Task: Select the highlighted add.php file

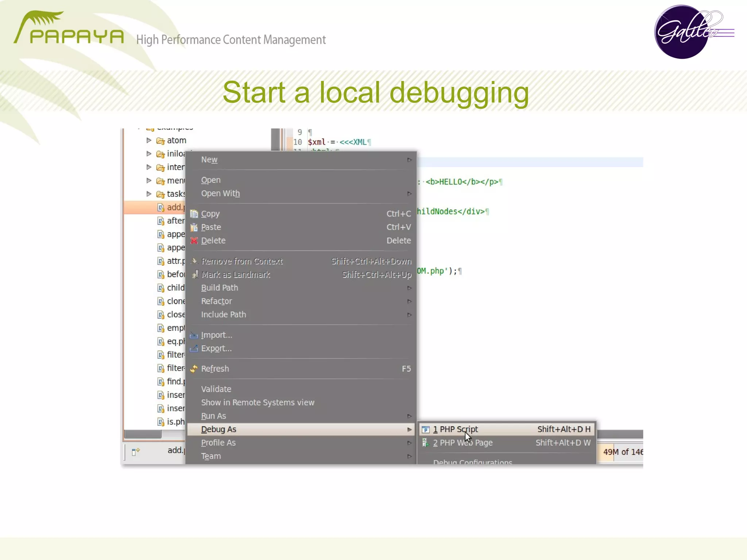Action: click(174, 207)
